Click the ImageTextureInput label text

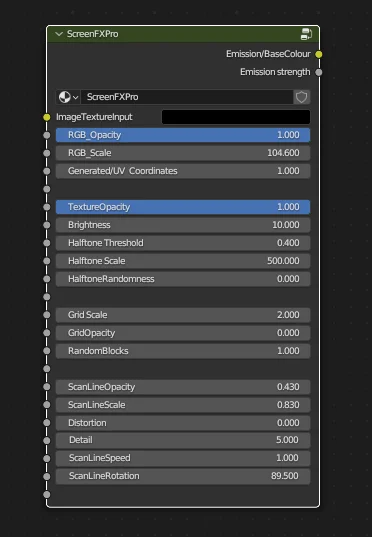[x=94, y=117]
